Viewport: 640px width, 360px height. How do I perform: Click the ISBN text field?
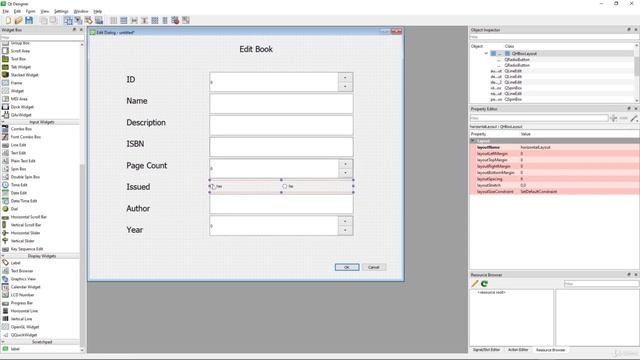[x=281, y=147]
